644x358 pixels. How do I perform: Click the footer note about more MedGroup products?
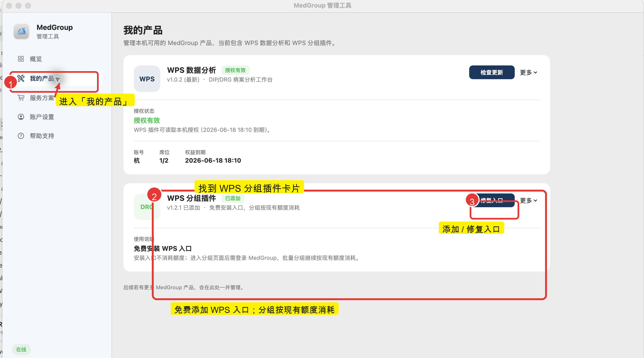(184, 287)
